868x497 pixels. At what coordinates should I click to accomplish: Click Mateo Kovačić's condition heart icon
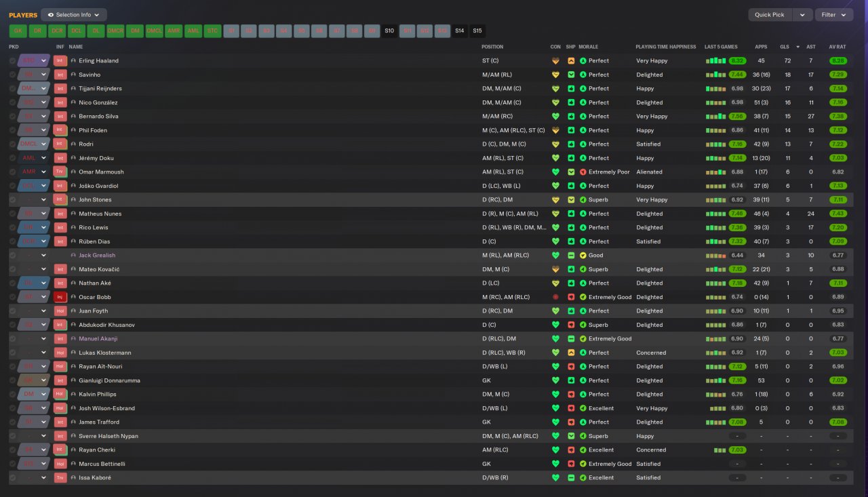pyautogui.click(x=556, y=269)
